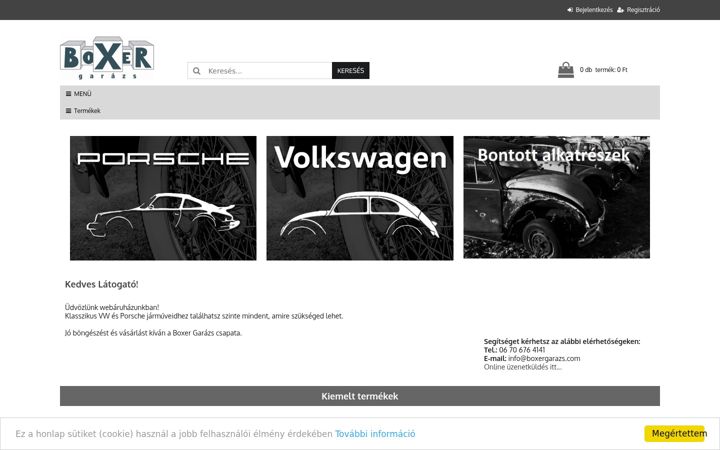Click the 'Kiemelt termékek' section header
Viewport: 720px width, 450px height.
[360, 396]
